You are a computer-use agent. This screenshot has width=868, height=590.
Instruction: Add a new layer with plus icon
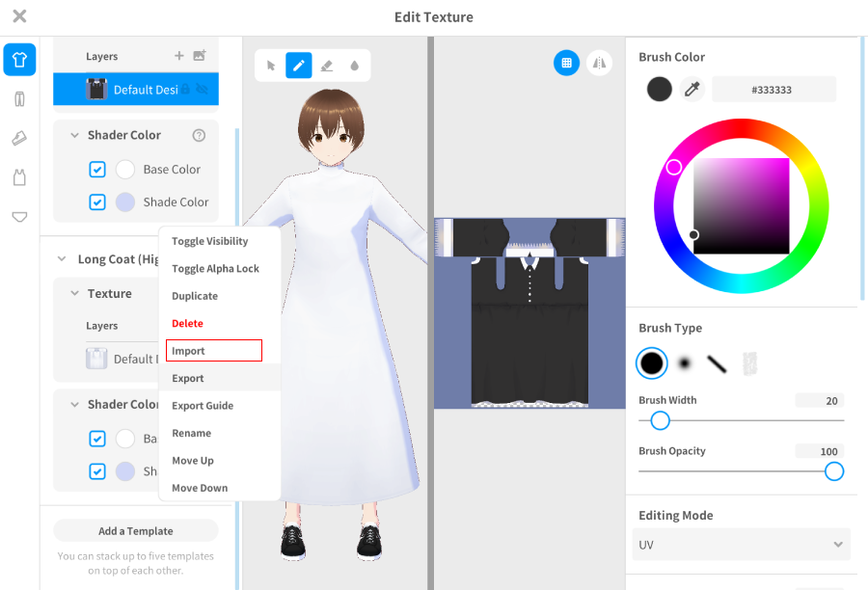pos(178,56)
